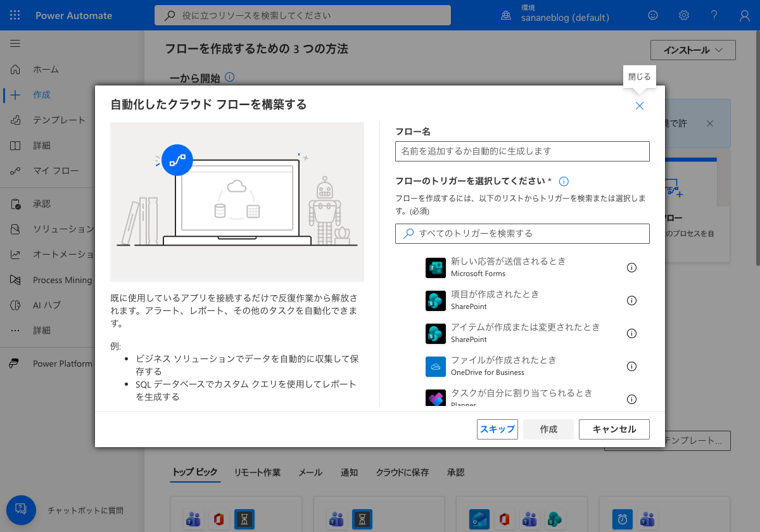Close the dialog with the X icon
This screenshot has height=532, width=760.
[x=640, y=106]
